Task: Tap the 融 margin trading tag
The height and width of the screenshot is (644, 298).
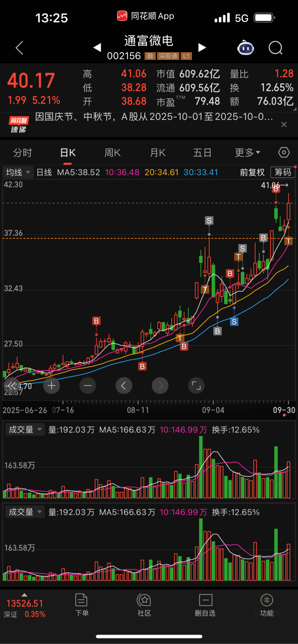Action: pos(150,56)
